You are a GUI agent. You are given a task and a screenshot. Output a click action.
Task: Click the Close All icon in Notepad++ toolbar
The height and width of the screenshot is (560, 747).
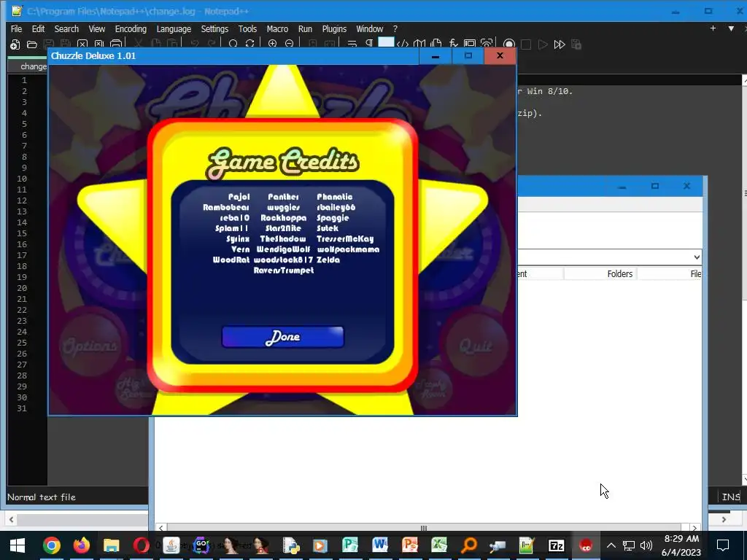pos(99,44)
